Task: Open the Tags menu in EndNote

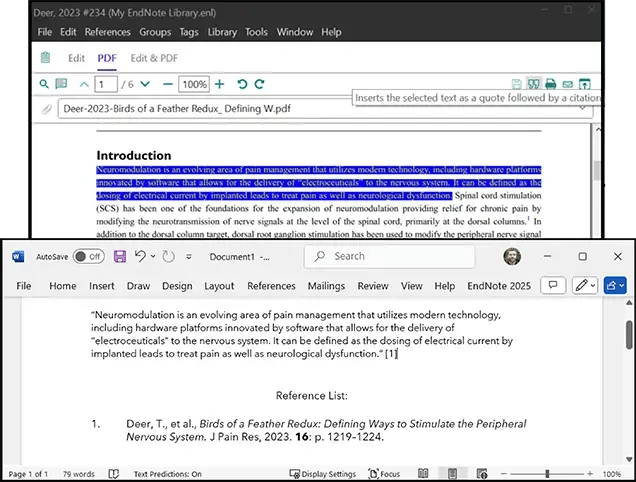Action: pyautogui.click(x=189, y=32)
